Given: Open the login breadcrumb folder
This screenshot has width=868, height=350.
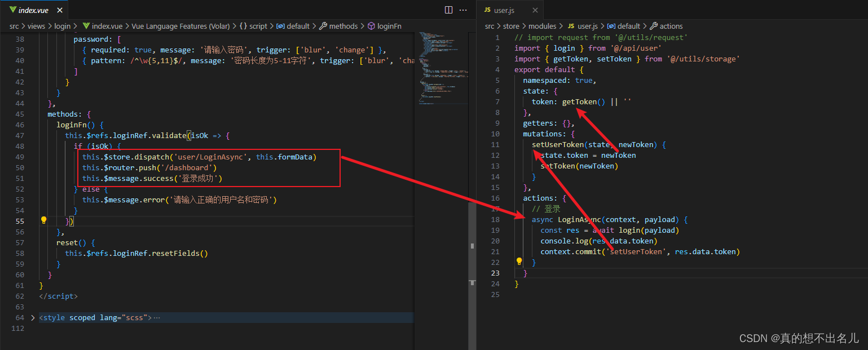Looking at the screenshot, I should (x=62, y=26).
